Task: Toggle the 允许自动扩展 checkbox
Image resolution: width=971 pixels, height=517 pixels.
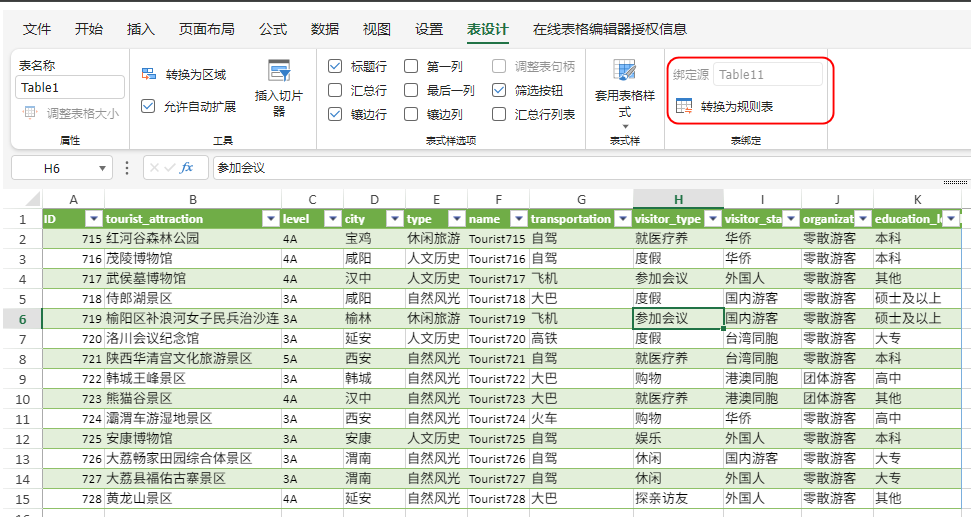Action: [148, 106]
